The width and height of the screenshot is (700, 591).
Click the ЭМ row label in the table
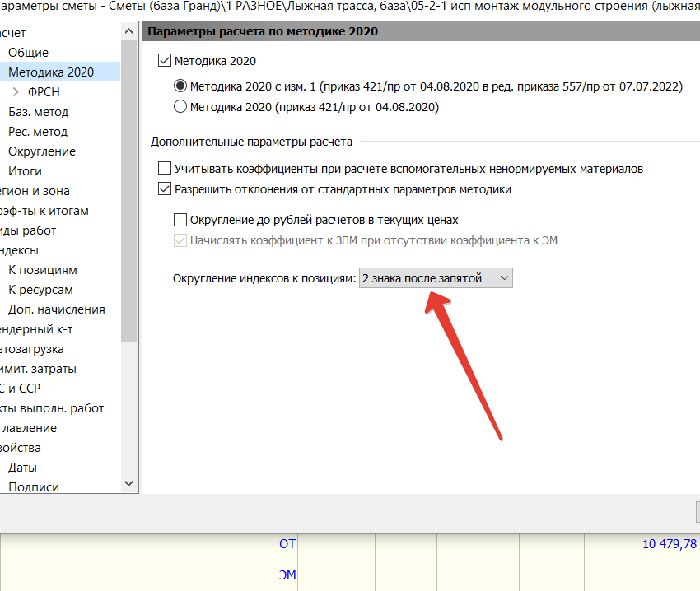(x=287, y=575)
